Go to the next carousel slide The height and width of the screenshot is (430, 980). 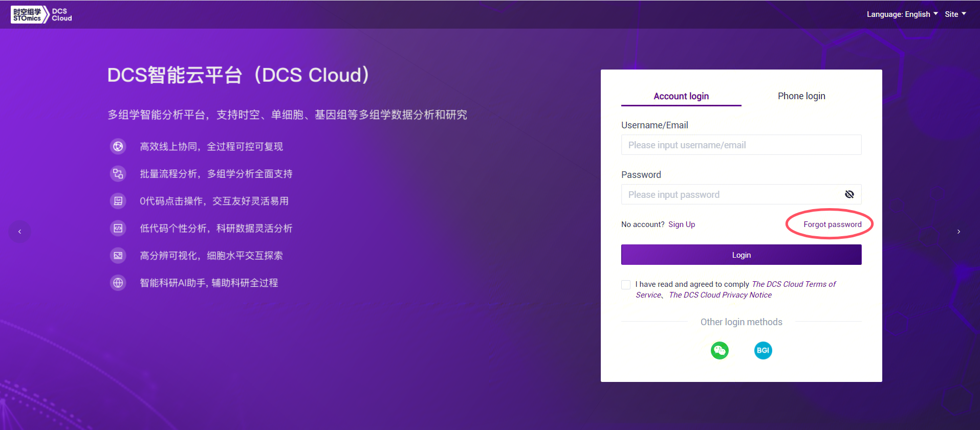pos(959,232)
